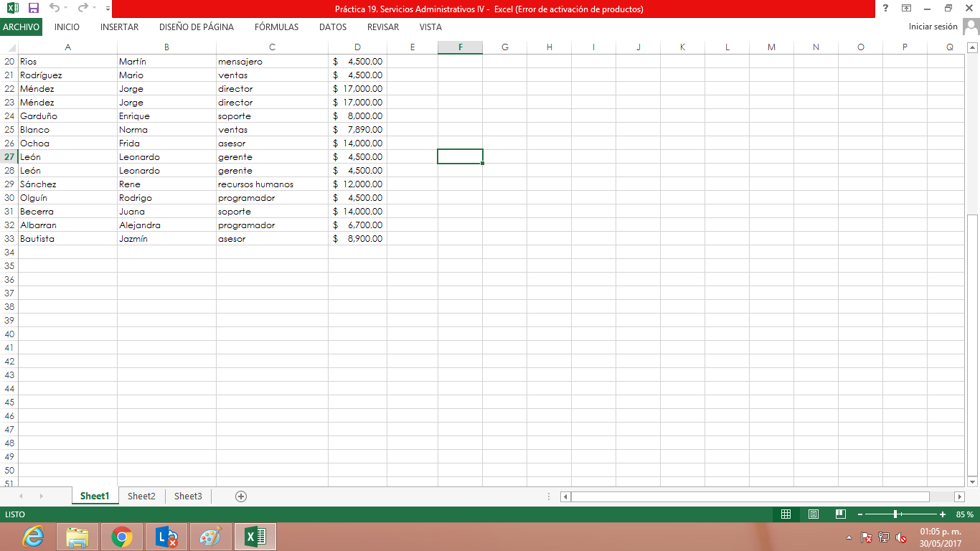Click the muted volume tray icon
Viewport: 980px width, 551px height.
point(902,537)
